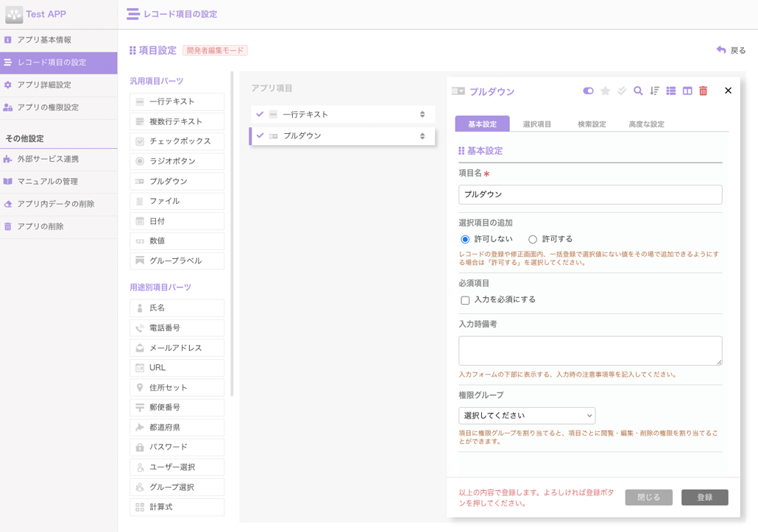Screen dimensions: 758x532
Task: Add 一行テキスト part from parts list
Action: [177, 102]
